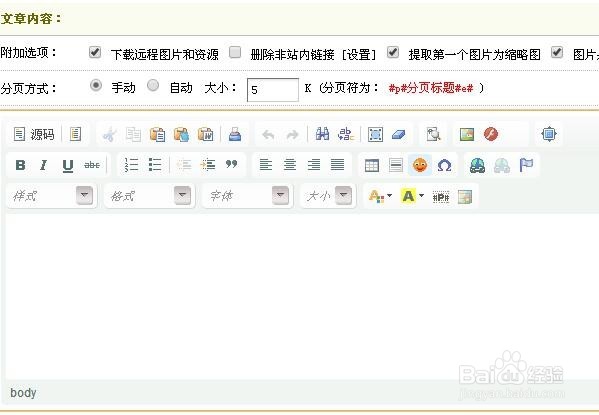Viewport: 599px width, 415px height.
Task: Open find with binoculars icon
Action: pyautogui.click(x=322, y=134)
